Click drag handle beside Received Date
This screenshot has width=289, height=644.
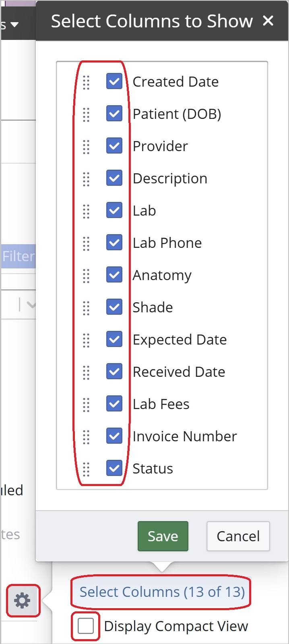(86, 372)
